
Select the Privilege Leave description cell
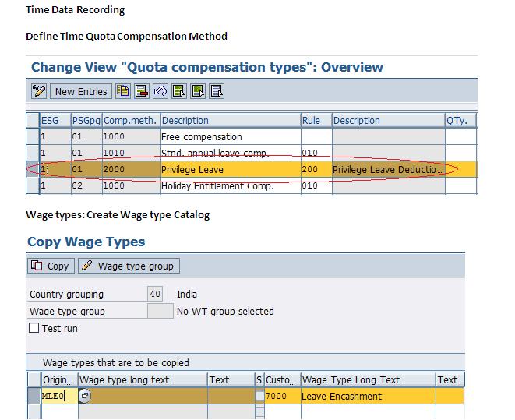tap(229, 169)
